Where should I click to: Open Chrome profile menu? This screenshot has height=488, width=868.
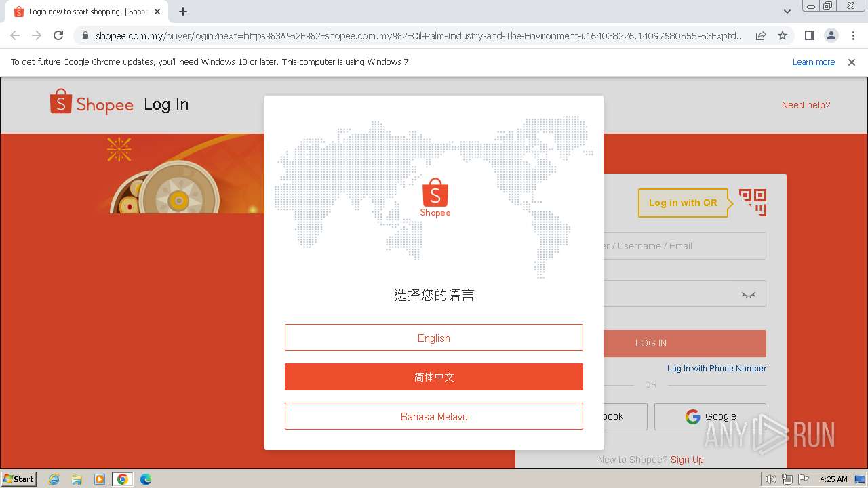[831, 35]
